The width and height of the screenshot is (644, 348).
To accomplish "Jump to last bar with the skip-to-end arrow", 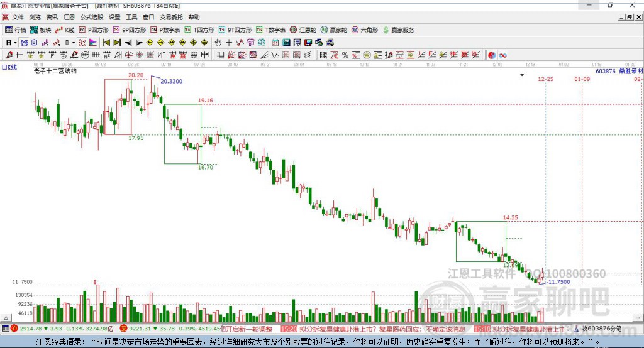I will (117, 43).
